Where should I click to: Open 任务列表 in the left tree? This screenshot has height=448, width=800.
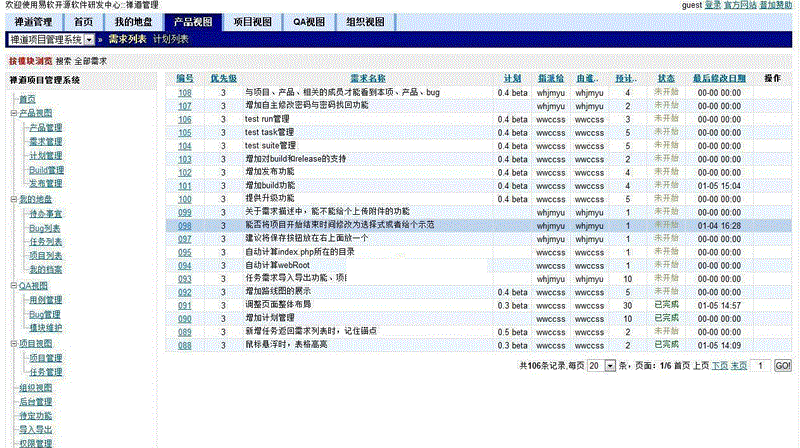pyautogui.click(x=45, y=242)
